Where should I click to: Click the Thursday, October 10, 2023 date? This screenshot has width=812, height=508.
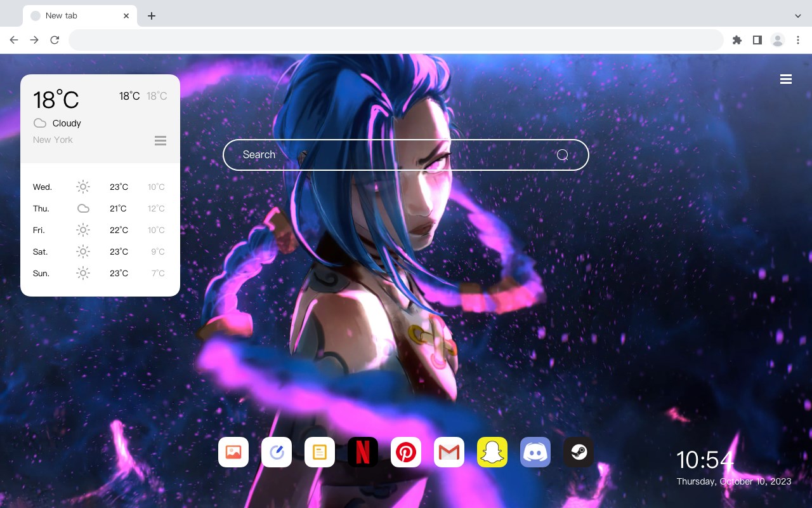pyautogui.click(x=734, y=481)
